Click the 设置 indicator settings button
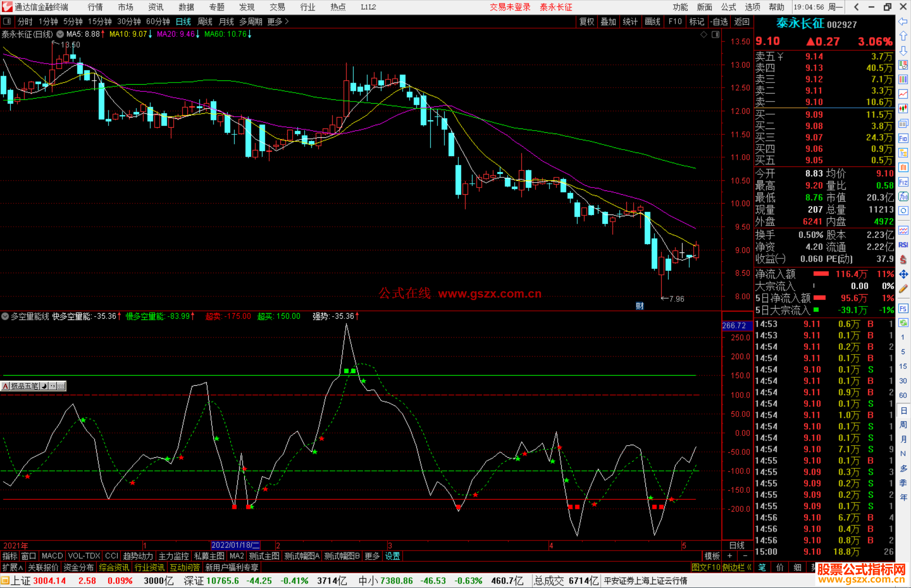Screen dimensions: 911x588 click(x=393, y=556)
